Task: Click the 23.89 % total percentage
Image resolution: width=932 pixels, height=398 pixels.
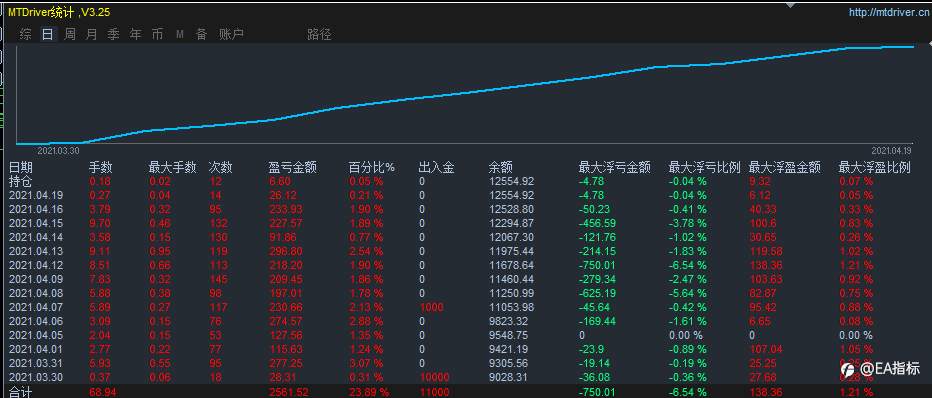Action: click(x=370, y=392)
